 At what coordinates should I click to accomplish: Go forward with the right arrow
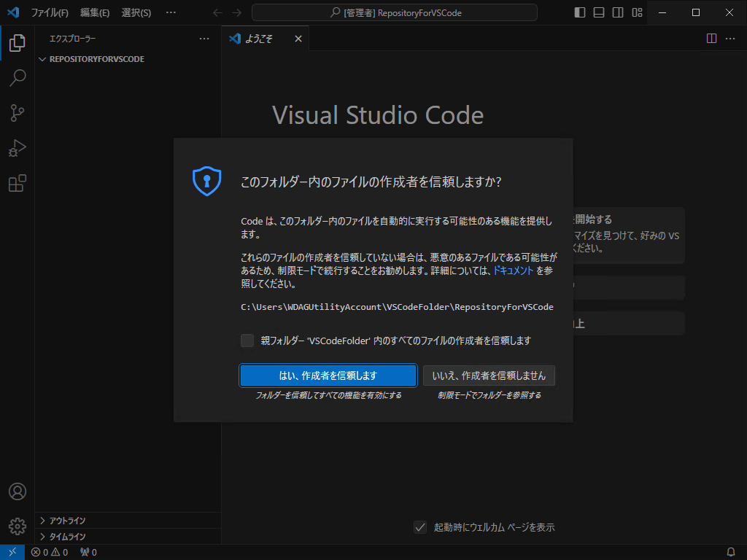coord(237,13)
